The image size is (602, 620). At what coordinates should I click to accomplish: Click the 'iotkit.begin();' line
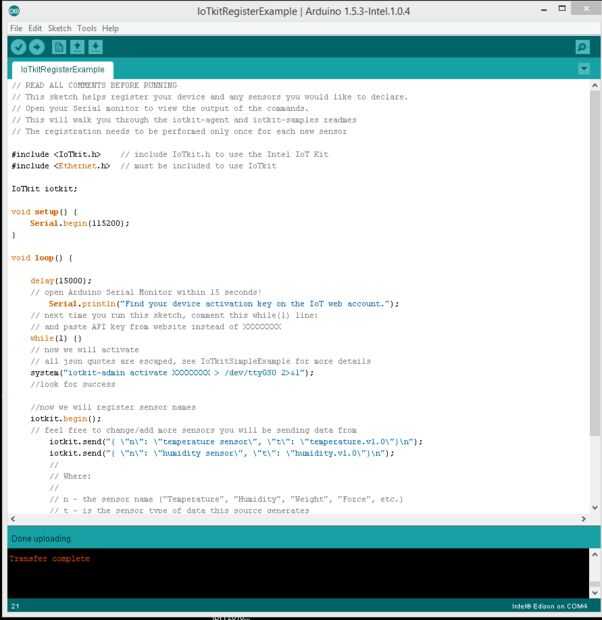[66, 419]
